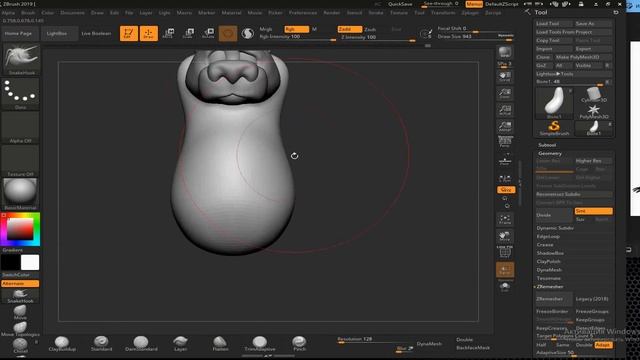Click the sculptris pro sphere icon
Image resolution: width=640 pixels, height=360 pixels.
coord(247,33)
